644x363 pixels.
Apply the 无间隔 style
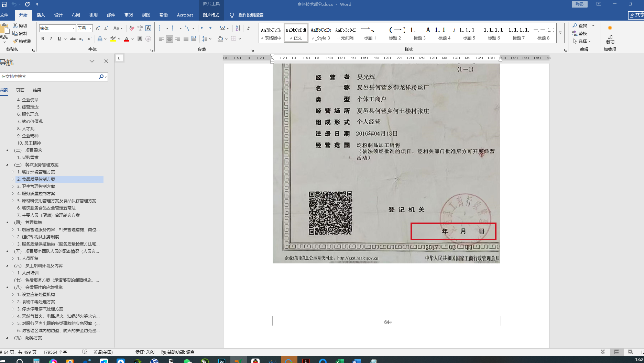(x=346, y=33)
